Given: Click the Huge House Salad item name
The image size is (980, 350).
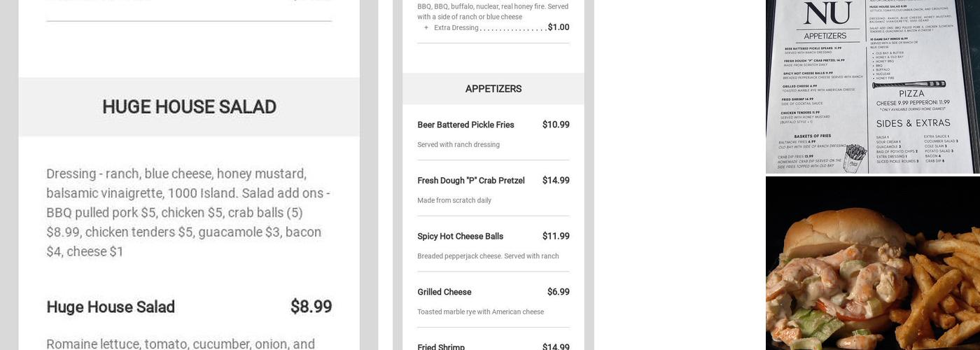Looking at the screenshot, I should coord(111,307).
